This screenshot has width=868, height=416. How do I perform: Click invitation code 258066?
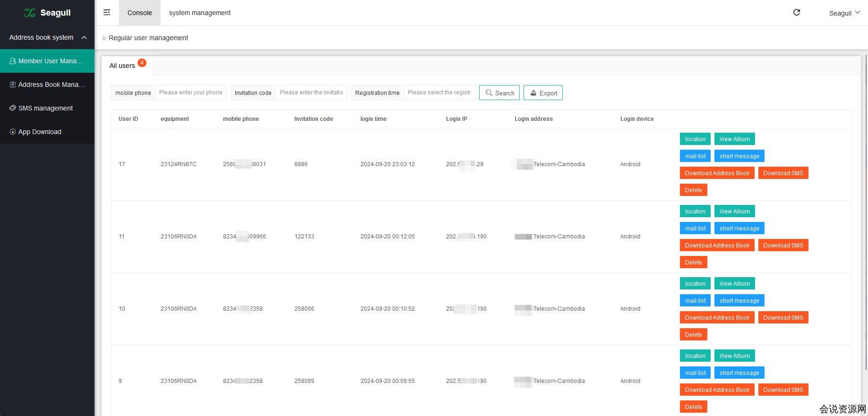coord(304,309)
